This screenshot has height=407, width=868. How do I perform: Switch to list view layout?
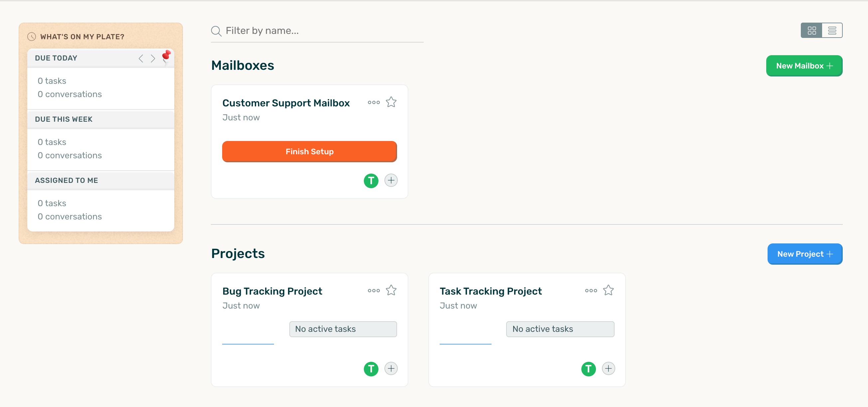pos(832,31)
